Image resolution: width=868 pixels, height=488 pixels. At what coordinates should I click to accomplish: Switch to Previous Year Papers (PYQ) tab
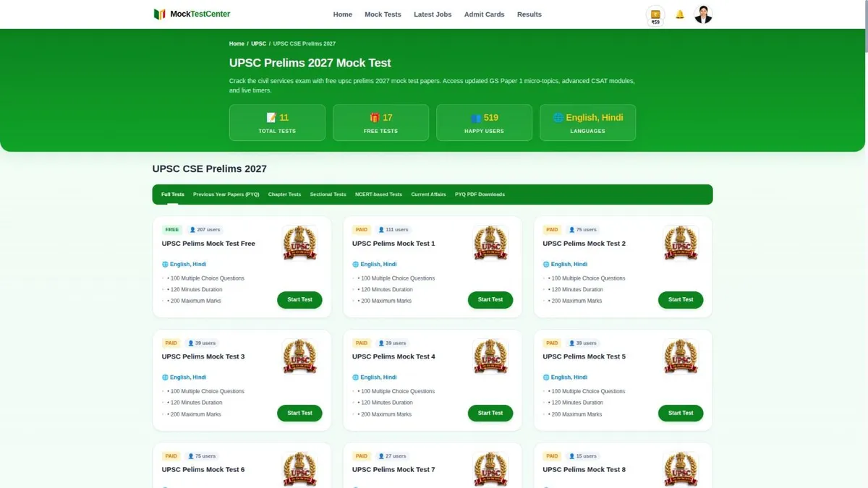(x=226, y=194)
